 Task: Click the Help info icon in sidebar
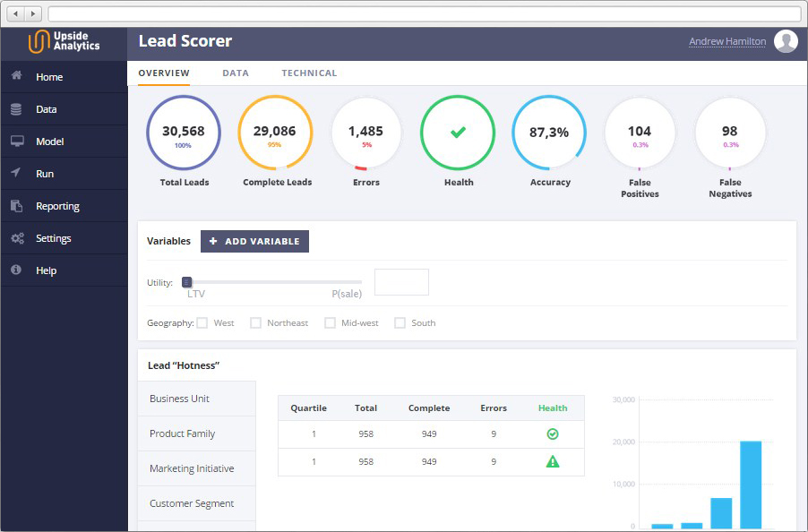coord(16,270)
